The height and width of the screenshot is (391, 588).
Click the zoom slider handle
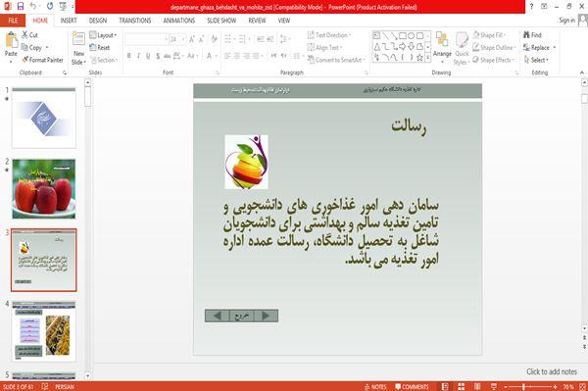pos(523,386)
